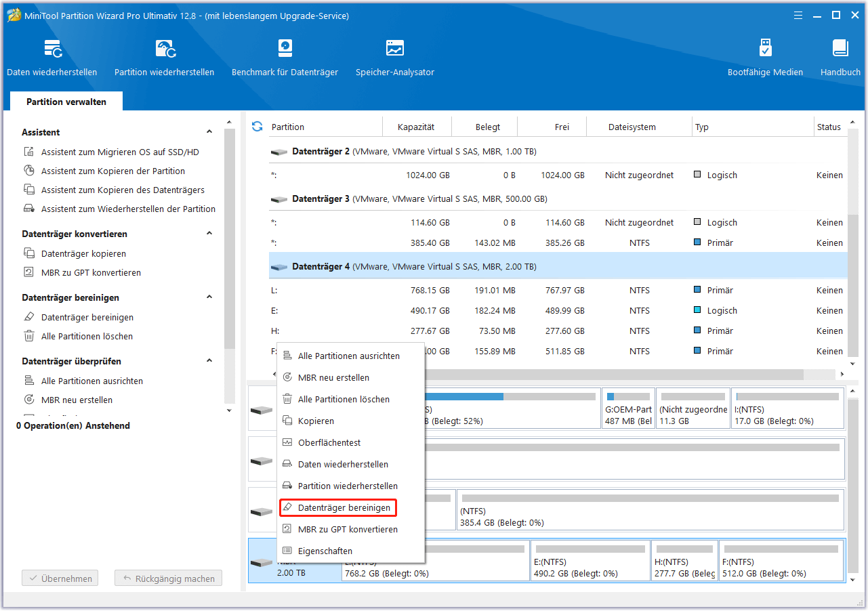Open Eigenschaften from context menu
Screen dimensions: 868x611
(x=351, y=551)
